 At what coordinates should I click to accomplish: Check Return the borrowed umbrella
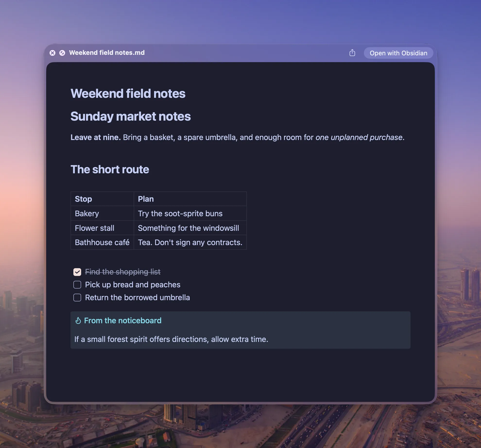pyautogui.click(x=77, y=298)
